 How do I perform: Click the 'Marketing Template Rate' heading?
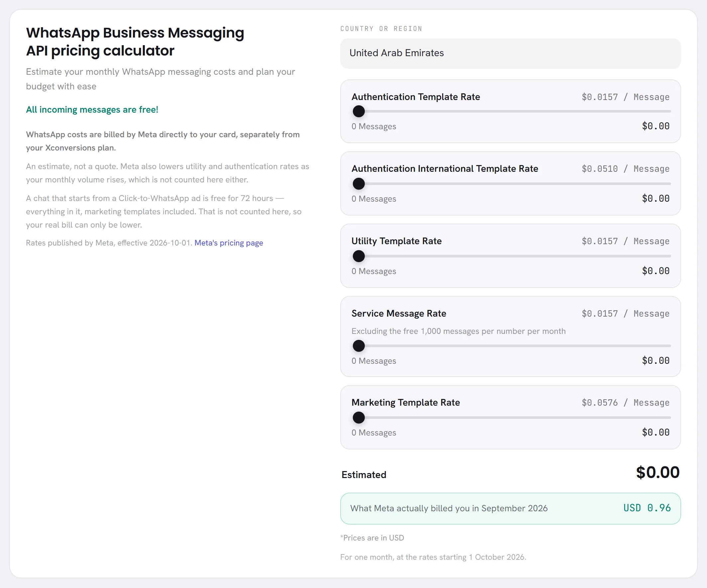(406, 403)
